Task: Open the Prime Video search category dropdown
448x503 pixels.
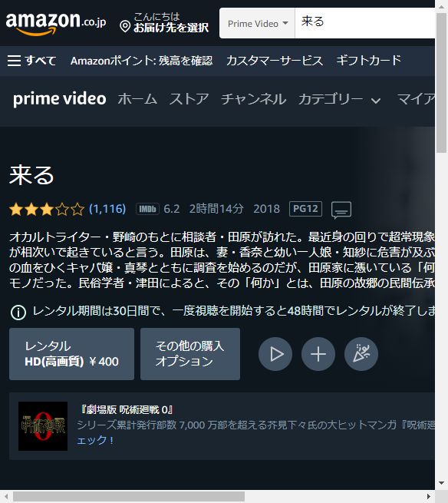Action: click(x=257, y=23)
